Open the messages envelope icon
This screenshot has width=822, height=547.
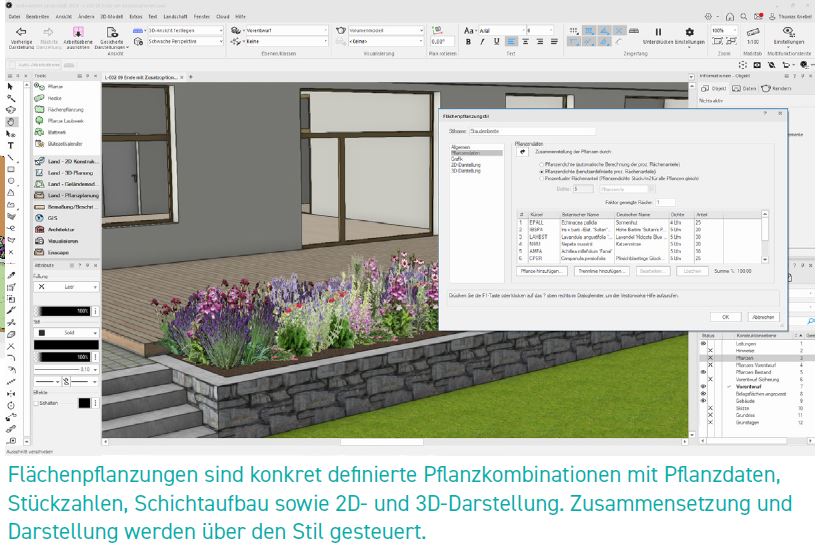click(758, 17)
